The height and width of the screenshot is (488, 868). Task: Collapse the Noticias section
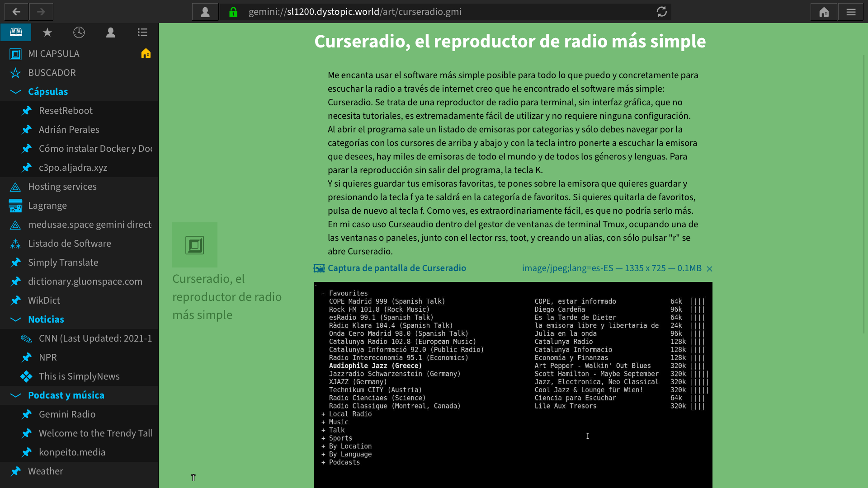(15, 319)
